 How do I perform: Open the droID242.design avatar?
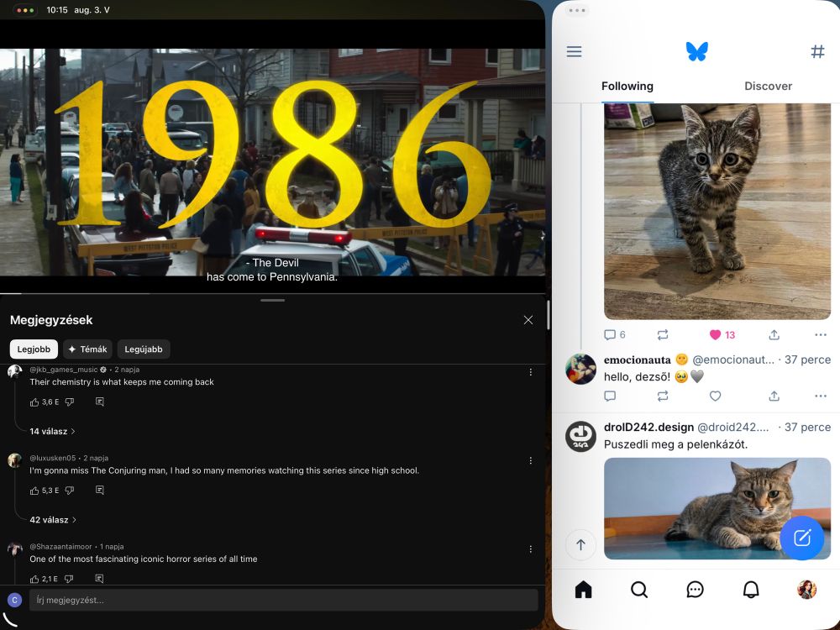tap(580, 437)
